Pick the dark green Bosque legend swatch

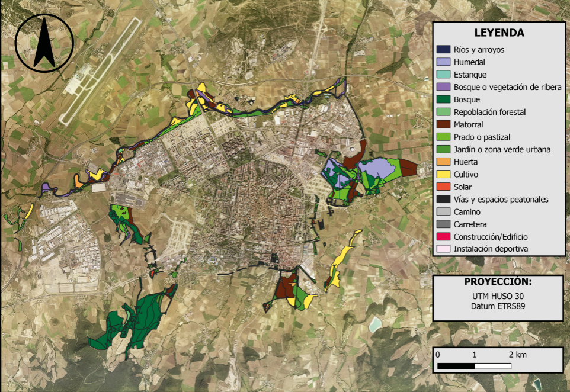pyautogui.click(x=443, y=99)
